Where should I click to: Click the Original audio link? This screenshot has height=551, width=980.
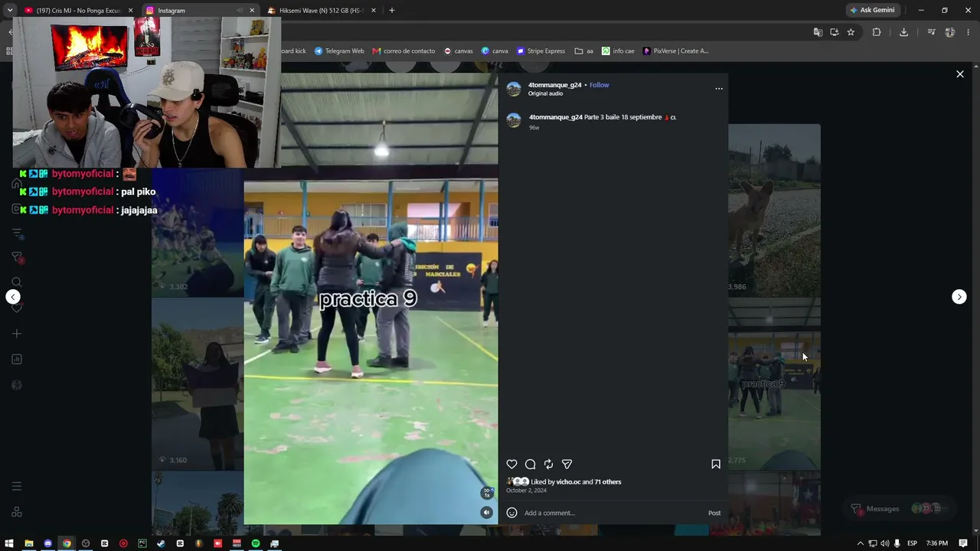[x=545, y=93]
